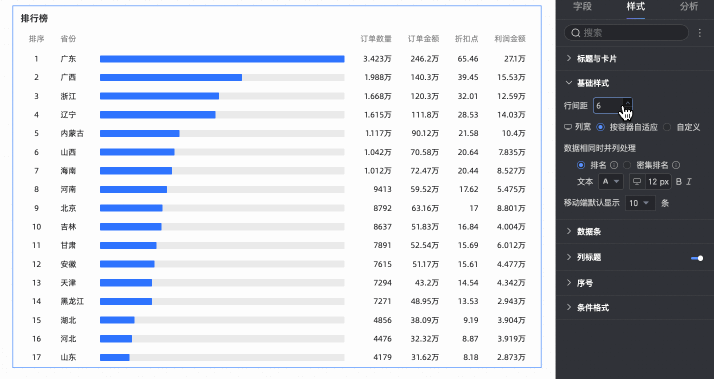Click the 行间距 input field
Screen dimensions: 714x379
coord(608,106)
